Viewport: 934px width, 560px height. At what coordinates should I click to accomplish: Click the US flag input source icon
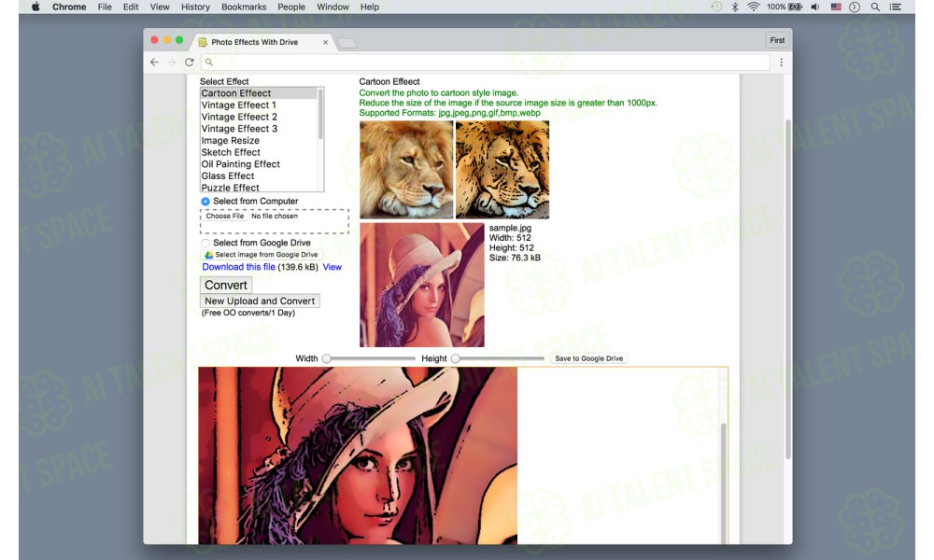[836, 7]
